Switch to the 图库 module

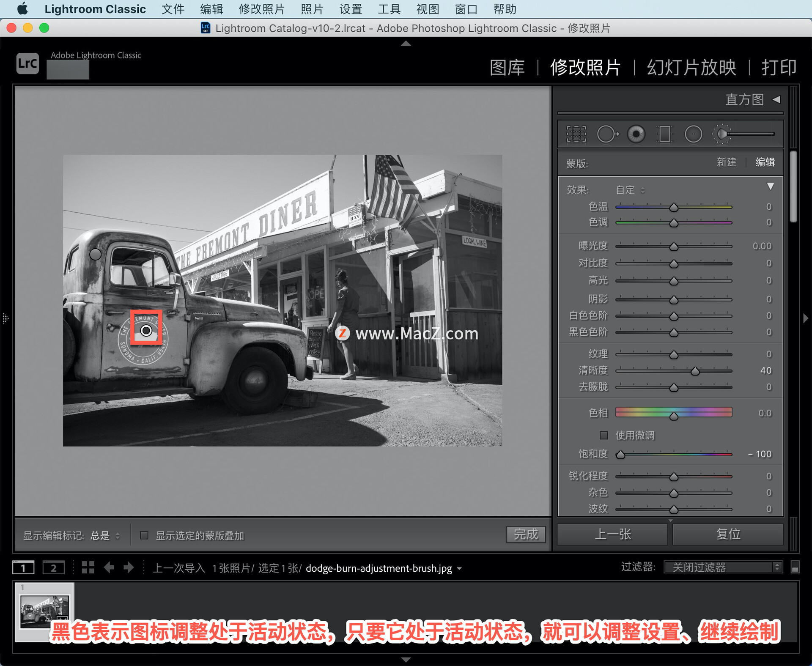pyautogui.click(x=507, y=67)
